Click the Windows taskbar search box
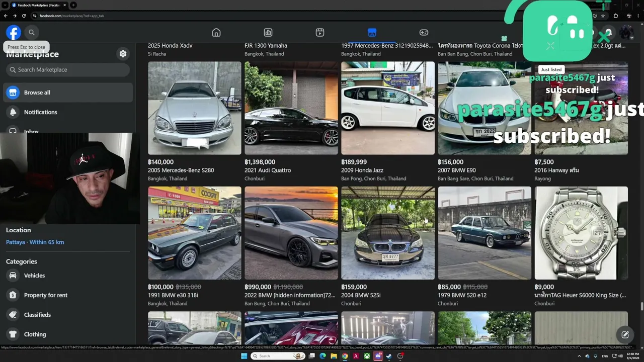This screenshot has width=644, height=362. pos(278,356)
